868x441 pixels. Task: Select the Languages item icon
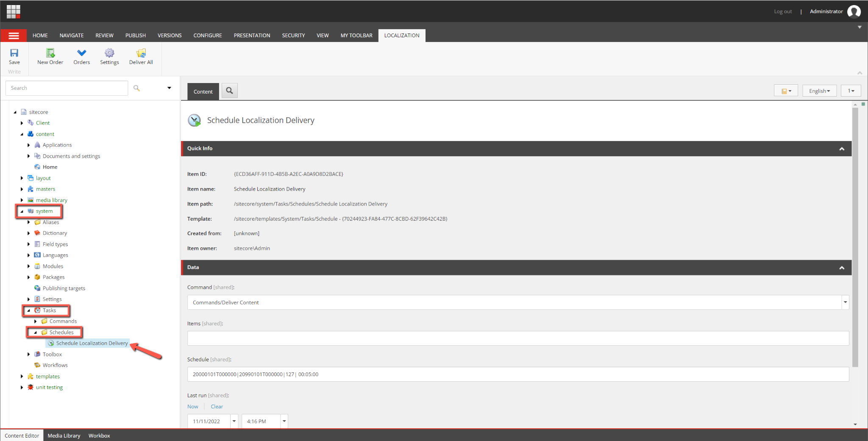37,255
